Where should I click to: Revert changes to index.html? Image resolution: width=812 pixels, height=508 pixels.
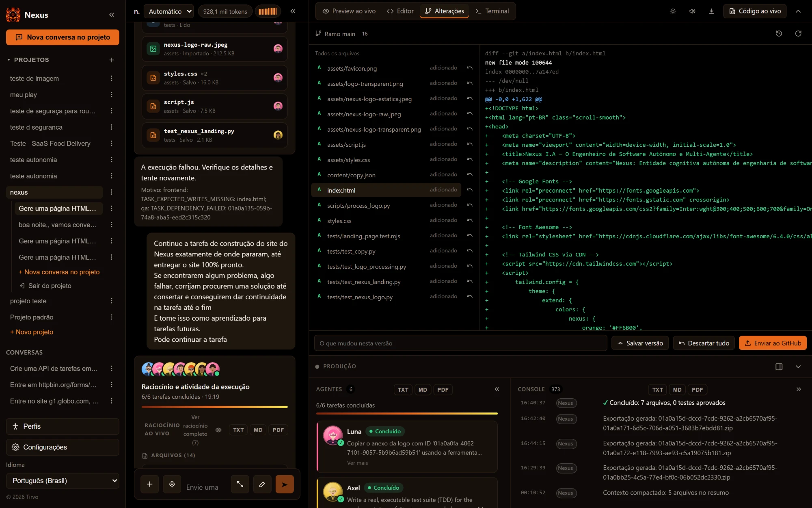tap(470, 190)
